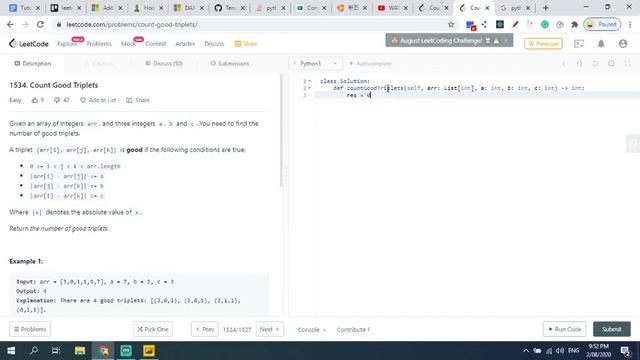The width and height of the screenshot is (640, 360).
Task: Open the Articles nav item
Action: pyautogui.click(x=185, y=44)
